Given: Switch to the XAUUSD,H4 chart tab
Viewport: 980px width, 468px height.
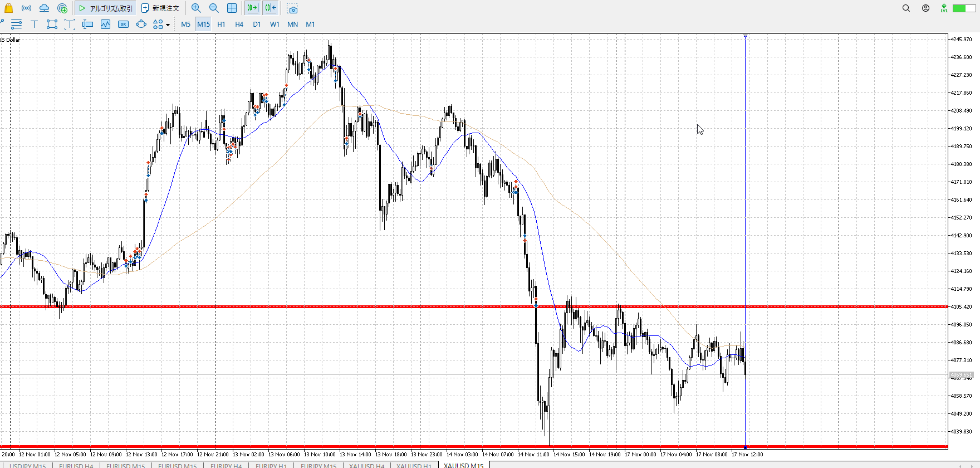Looking at the screenshot, I should click(x=366, y=465).
